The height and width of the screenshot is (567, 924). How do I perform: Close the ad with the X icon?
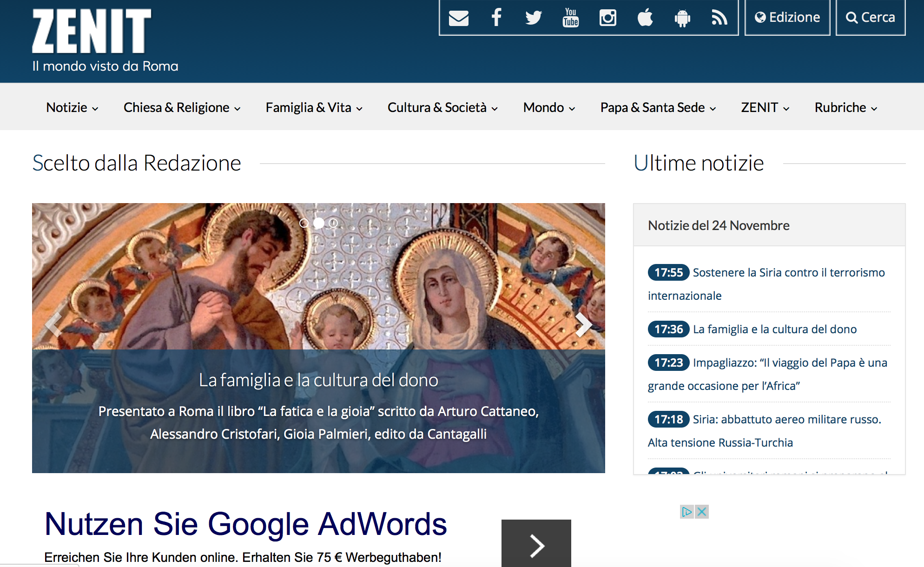tap(702, 512)
